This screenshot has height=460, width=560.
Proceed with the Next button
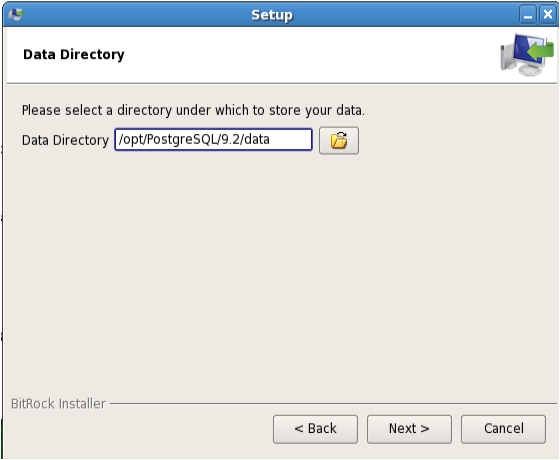click(x=409, y=429)
